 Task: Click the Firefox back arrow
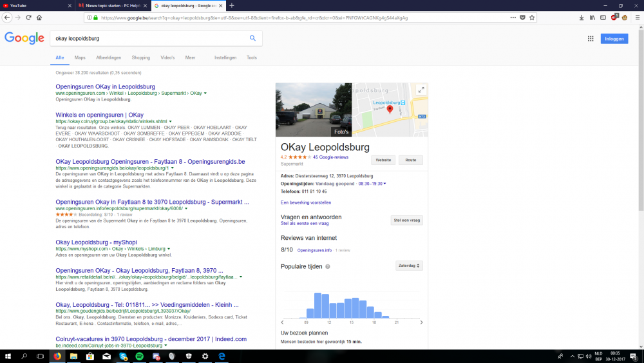7,17
